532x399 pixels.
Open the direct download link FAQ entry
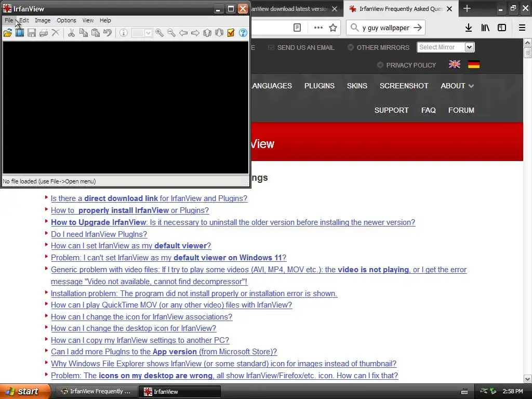[x=149, y=198]
